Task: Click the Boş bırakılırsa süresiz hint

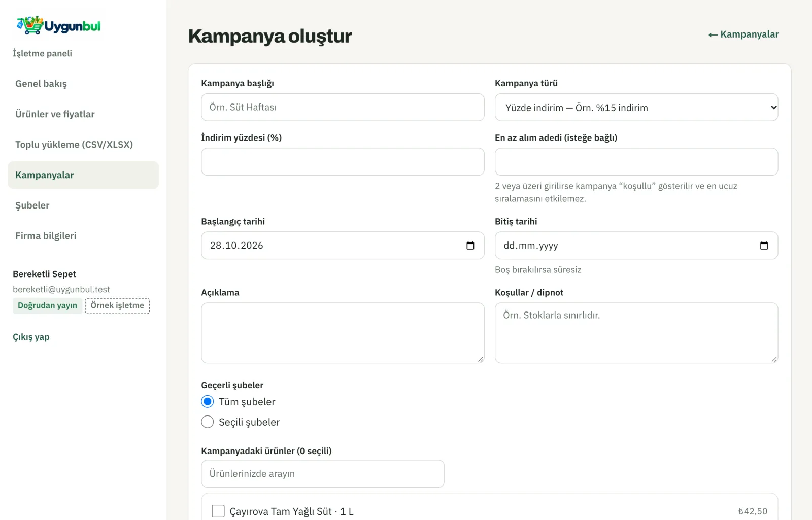Action: click(x=538, y=270)
